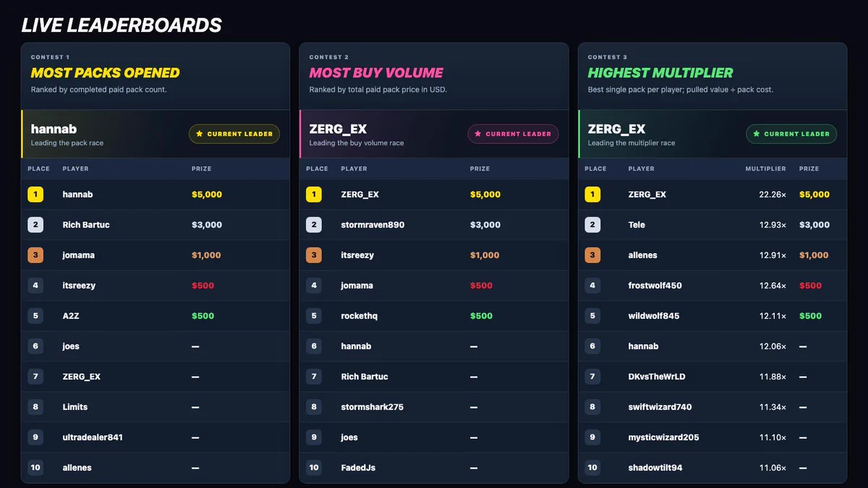Click the green $500 prize in A2Z's row

pos(203,316)
